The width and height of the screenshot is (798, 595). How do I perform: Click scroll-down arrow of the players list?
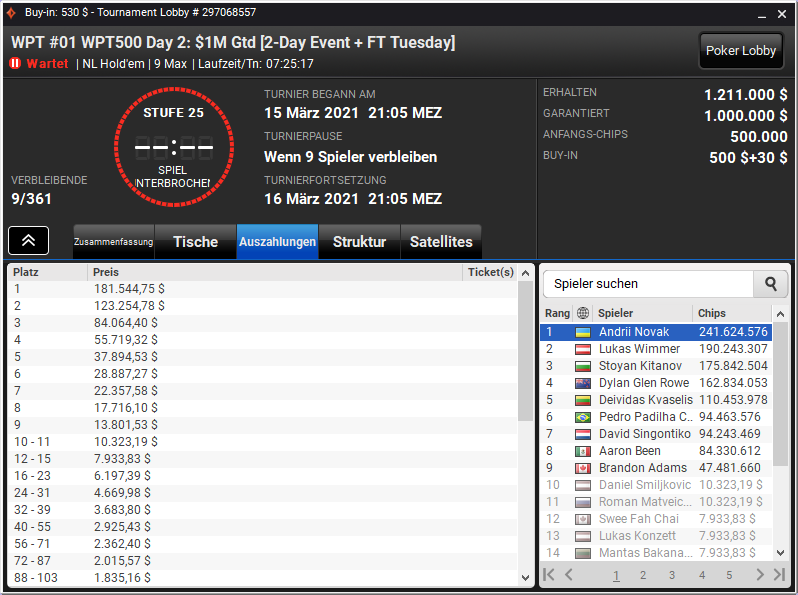tap(780, 553)
